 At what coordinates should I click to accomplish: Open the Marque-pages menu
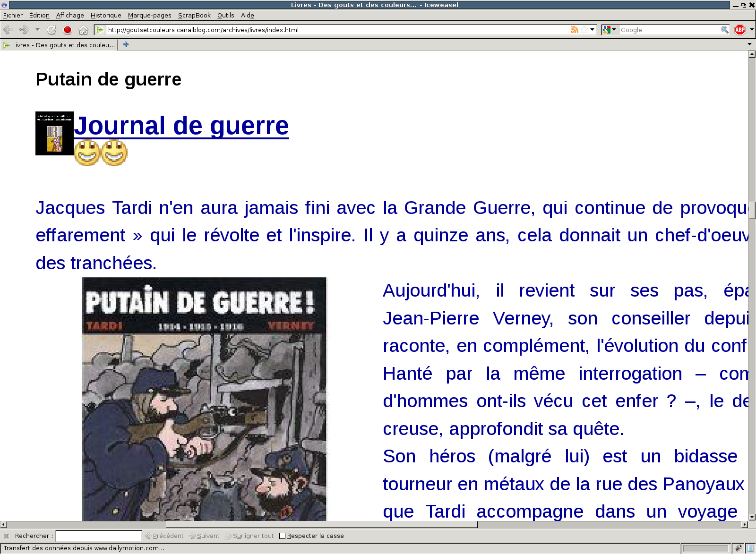[x=149, y=15]
